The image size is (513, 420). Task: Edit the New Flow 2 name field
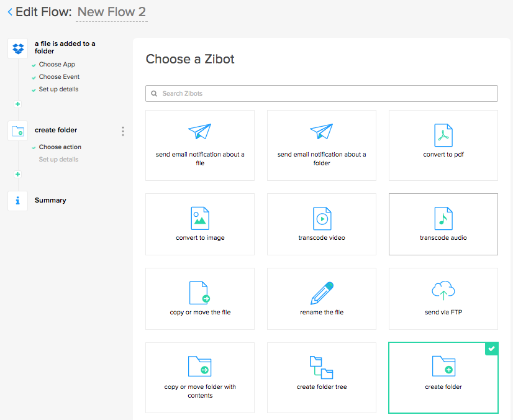tap(112, 12)
